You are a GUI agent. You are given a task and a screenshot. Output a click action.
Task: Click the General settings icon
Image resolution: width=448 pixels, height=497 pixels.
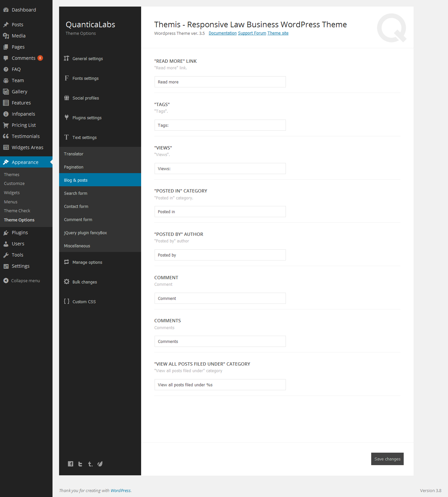[67, 58]
